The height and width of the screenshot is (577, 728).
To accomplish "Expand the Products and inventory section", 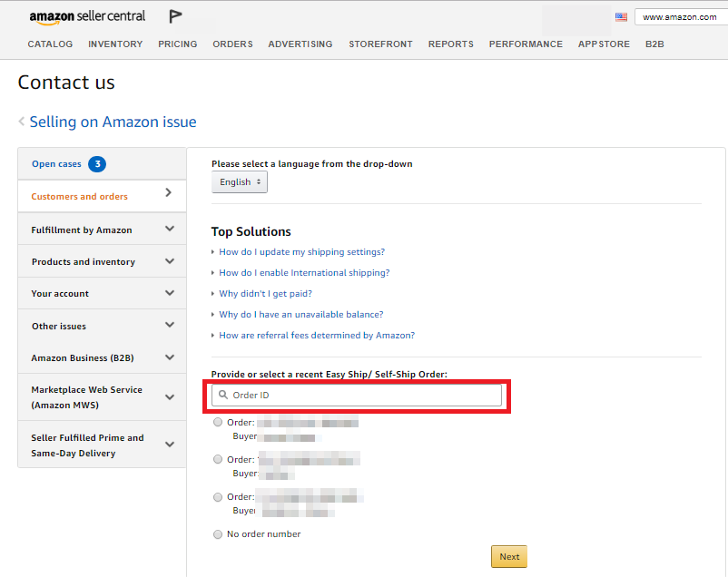I will [x=103, y=261].
